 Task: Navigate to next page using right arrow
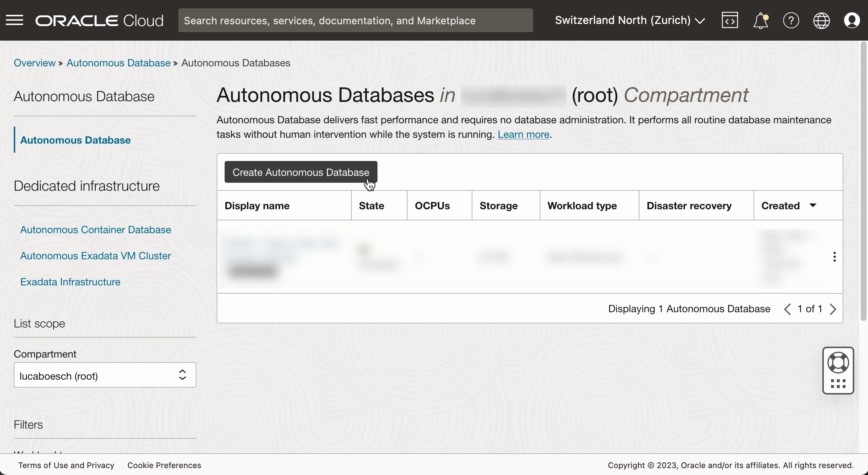pos(832,308)
